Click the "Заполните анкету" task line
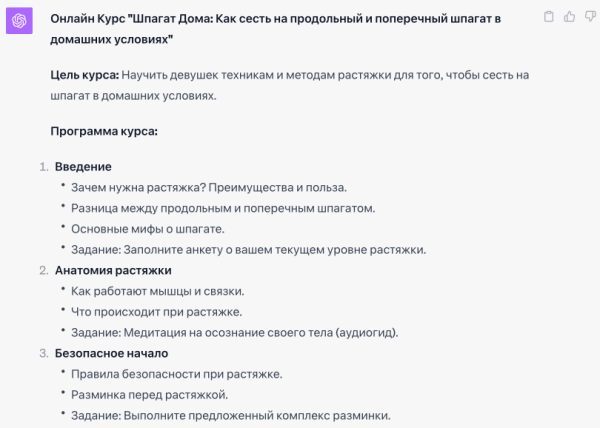This screenshot has width=600, height=428. (x=249, y=249)
